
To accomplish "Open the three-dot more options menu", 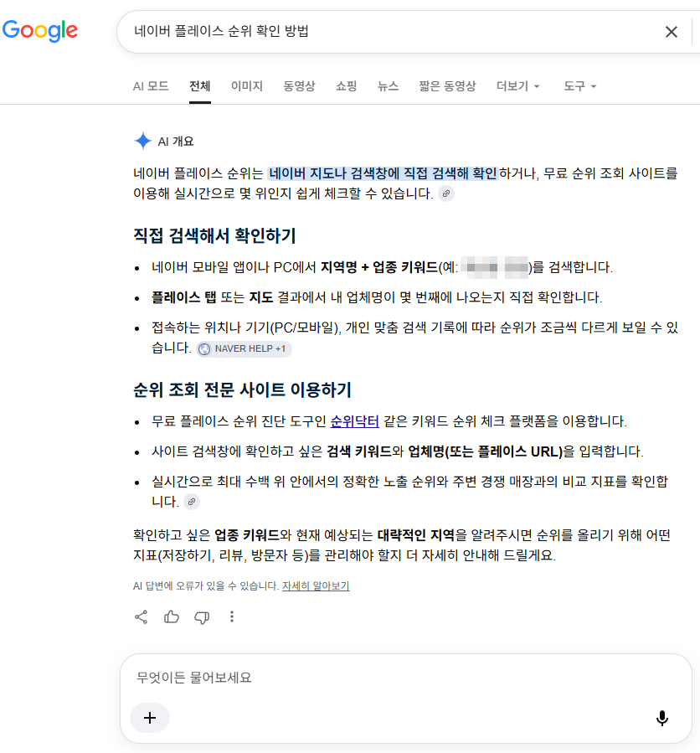I will [232, 616].
